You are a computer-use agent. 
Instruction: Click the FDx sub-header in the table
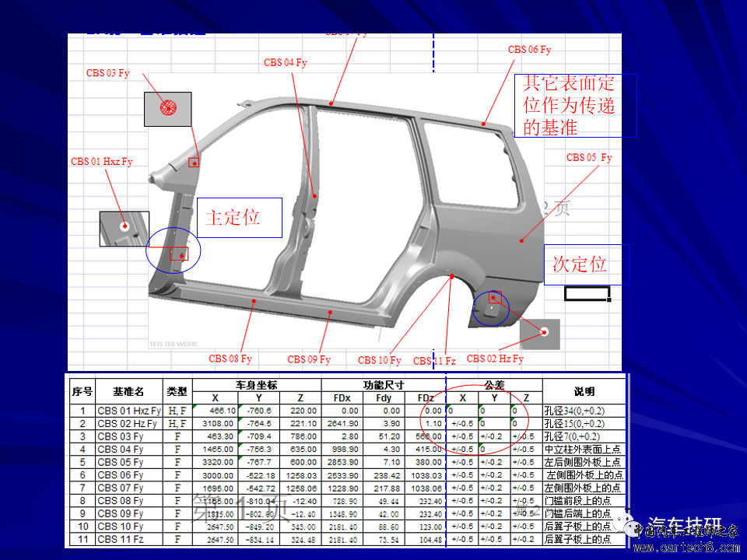(342, 398)
